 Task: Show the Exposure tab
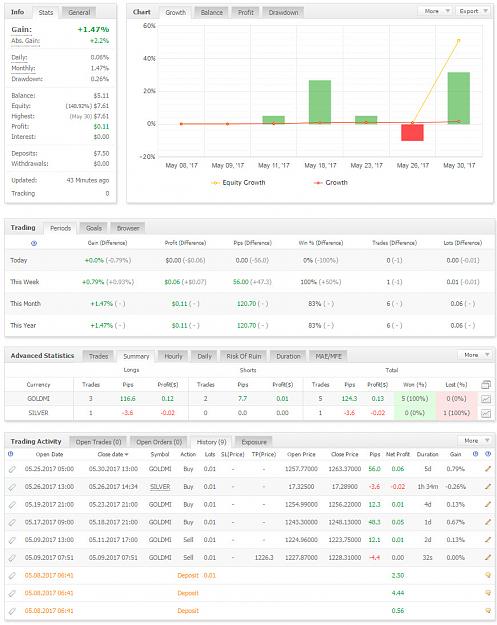254,442
